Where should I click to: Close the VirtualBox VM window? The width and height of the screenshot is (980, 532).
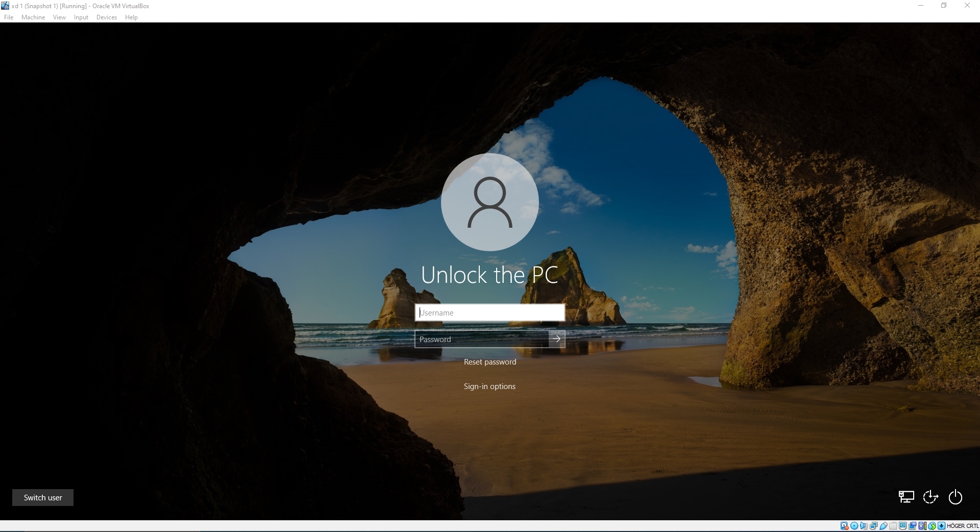pos(967,6)
